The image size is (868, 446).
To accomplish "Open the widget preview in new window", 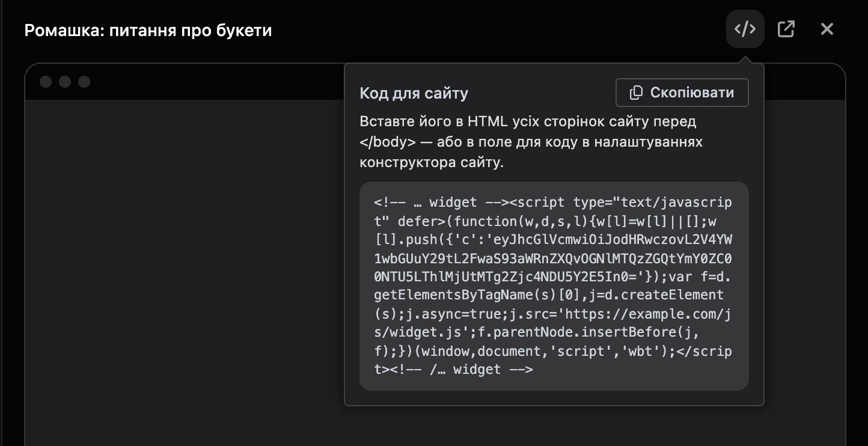I will pyautogui.click(x=786, y=29).
